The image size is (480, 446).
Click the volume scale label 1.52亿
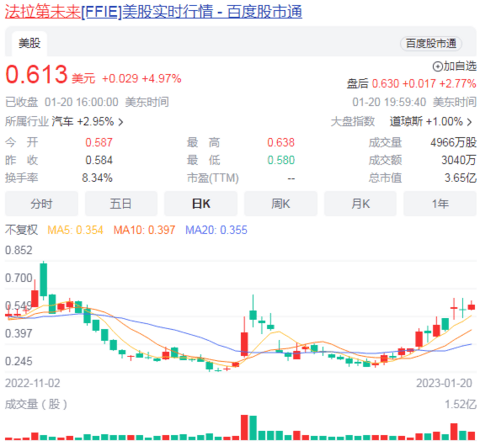pos(460,405)
